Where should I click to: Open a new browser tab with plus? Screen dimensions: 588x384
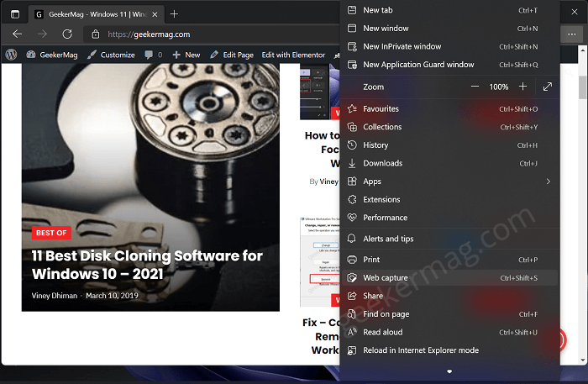coord(174,14)
